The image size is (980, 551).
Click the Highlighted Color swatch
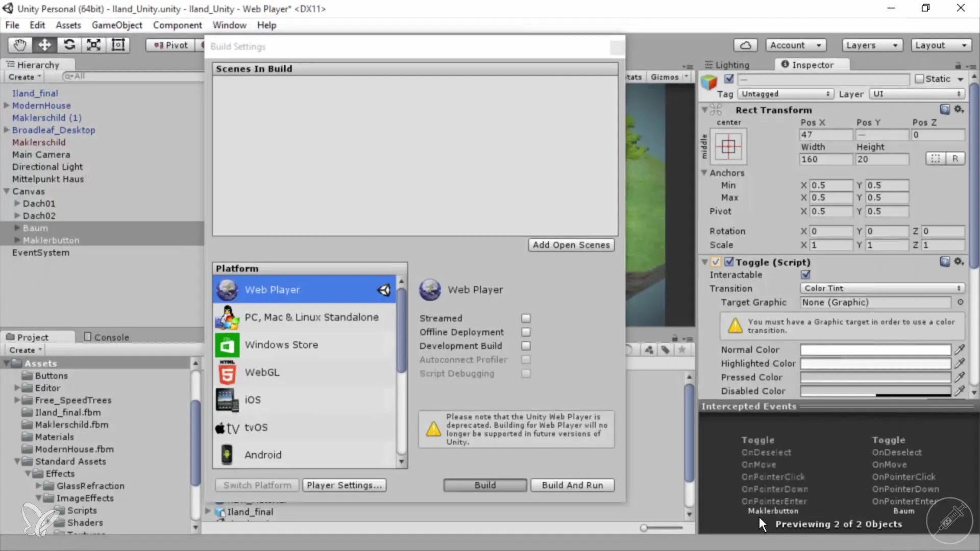tap(875, 363)
